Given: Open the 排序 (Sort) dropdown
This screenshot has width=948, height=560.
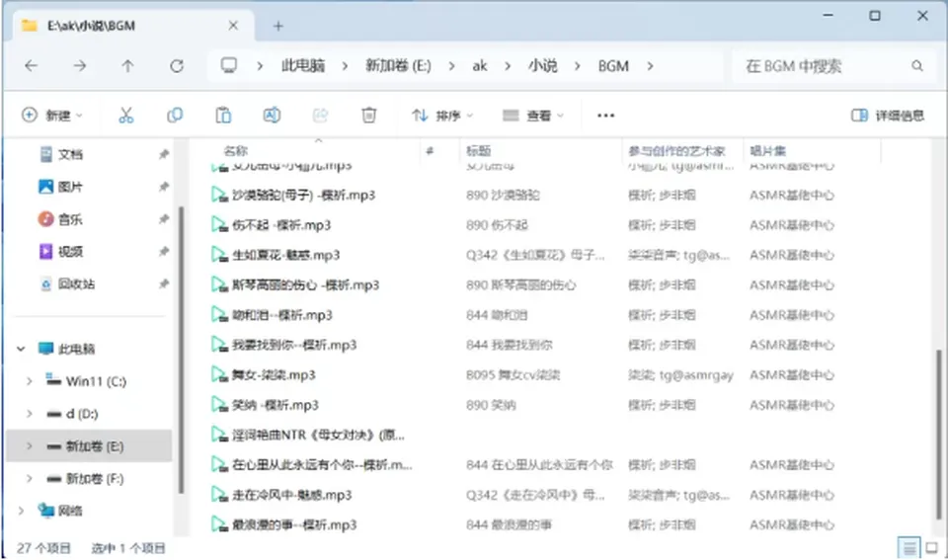Looking at the screenshot, I should [442, 115].
